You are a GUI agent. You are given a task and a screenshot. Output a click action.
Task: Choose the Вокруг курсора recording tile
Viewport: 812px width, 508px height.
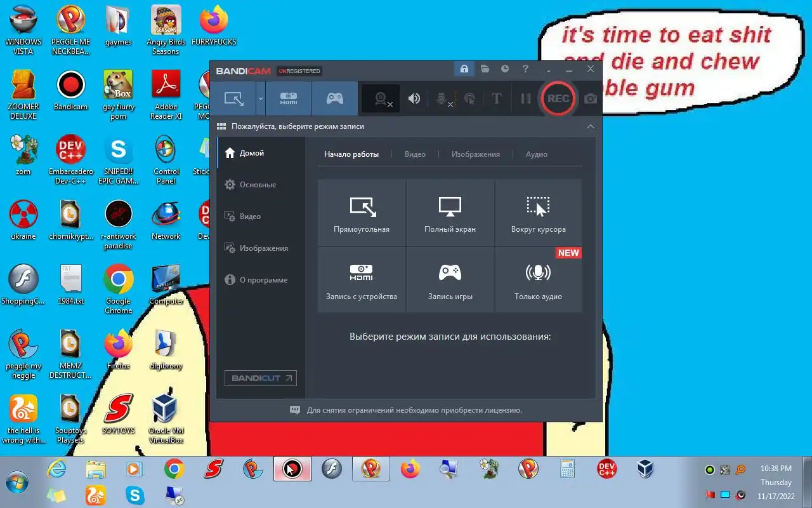539,213
